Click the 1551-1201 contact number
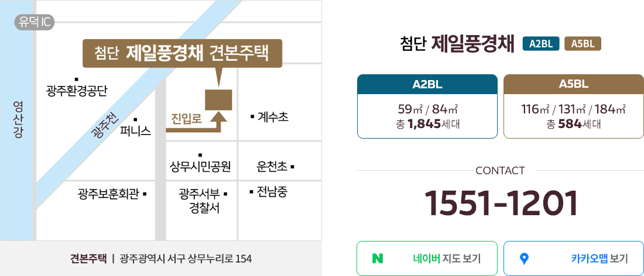The height and width of the screenshot is (276, 644). pyautogui.click(x=500, y=204)
